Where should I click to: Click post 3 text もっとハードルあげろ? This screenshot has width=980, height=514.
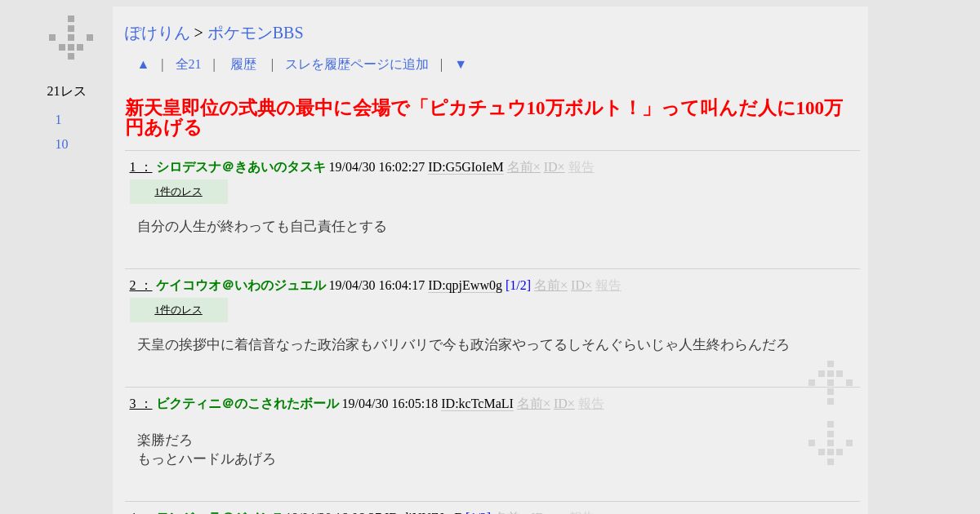(207, 459)
